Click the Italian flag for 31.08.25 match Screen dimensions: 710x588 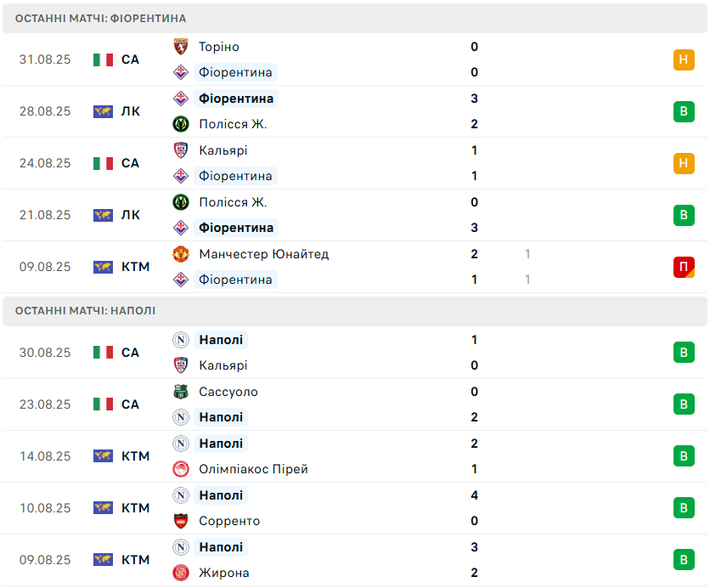pos(104,59)
